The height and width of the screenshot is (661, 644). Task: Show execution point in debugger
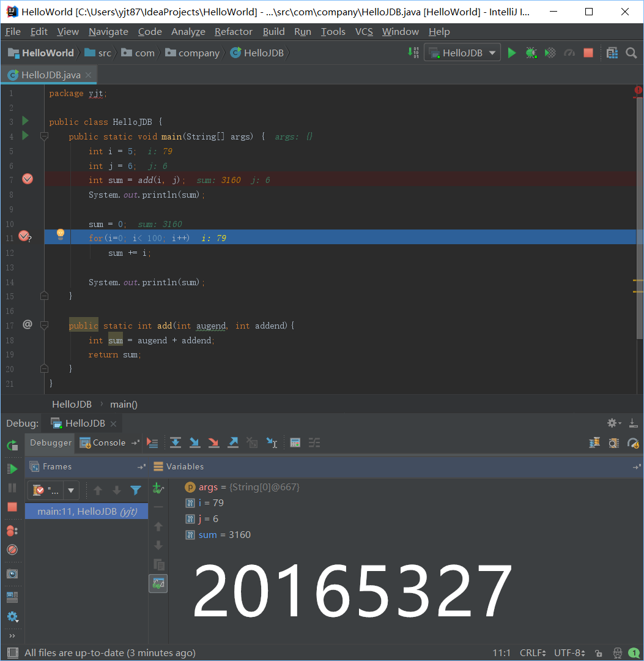152,443
